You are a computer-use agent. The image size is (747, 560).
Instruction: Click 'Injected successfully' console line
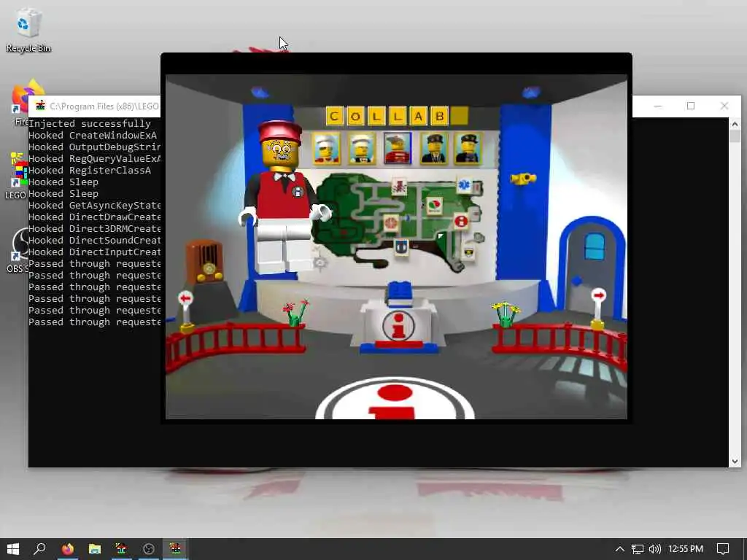[90, 124]
